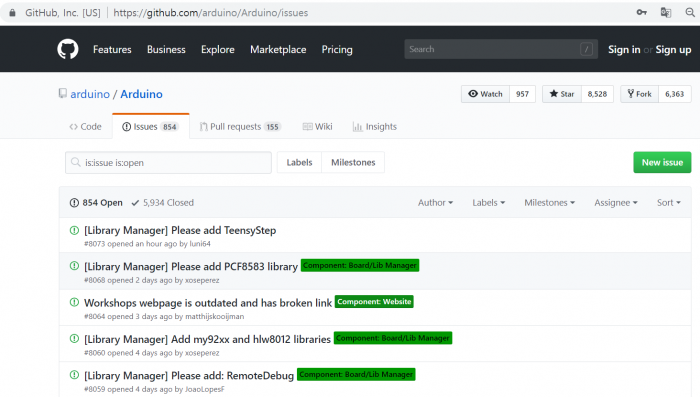Image resolution: width=700 pixels, height=397 pixels.
Task: Open the Arduino repository name link
Action: pos(142,94)
